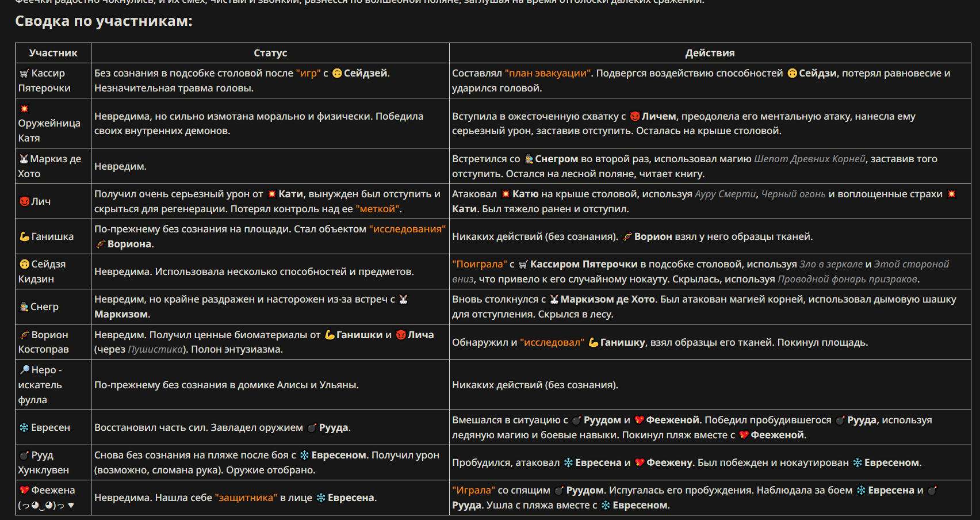
Task: Click italic text Пушистика in Ворион's status
Action: tap(155, 349)
